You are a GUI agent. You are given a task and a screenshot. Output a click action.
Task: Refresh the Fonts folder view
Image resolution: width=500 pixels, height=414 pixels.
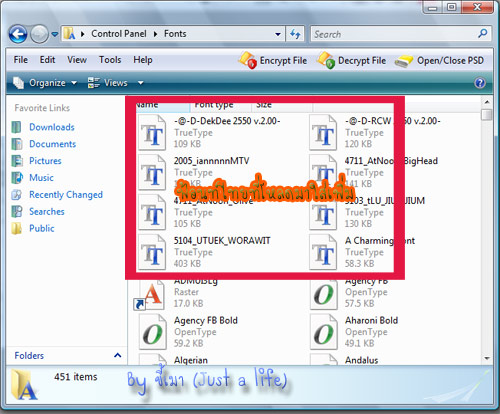click(x=295, y=34)
